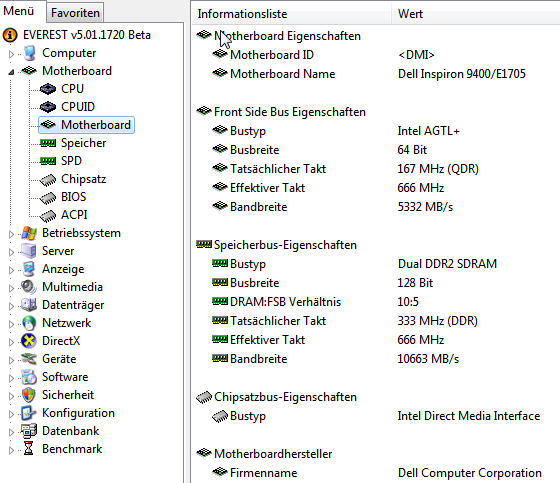
Task: Click value Dell Inspiron 9400/E1705
Action: click(x=462, y=74)
